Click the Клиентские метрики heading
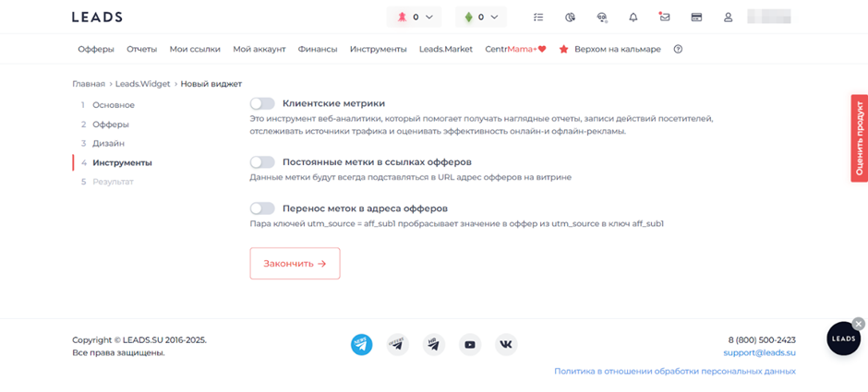The image size is (868, 392). point(333,103)
